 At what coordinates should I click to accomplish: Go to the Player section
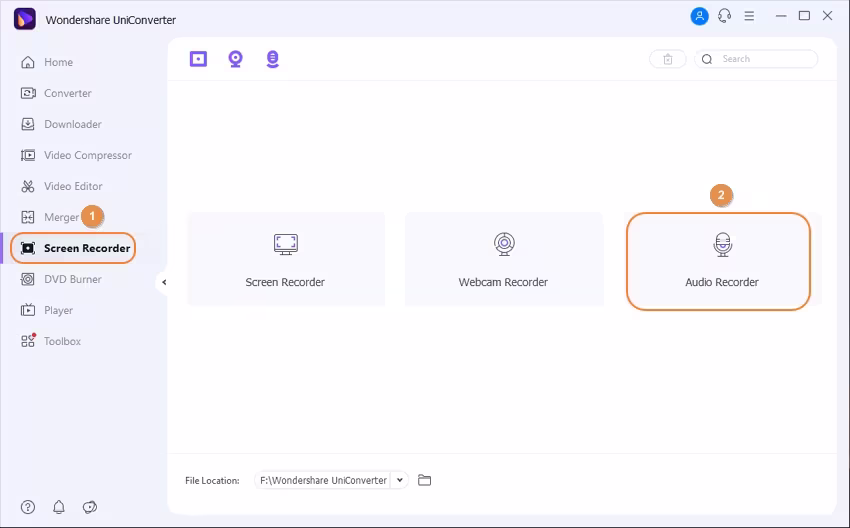point(47,310)
